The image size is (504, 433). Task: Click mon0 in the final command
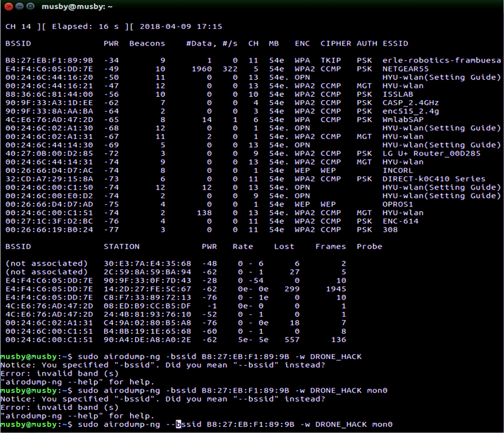382,425
